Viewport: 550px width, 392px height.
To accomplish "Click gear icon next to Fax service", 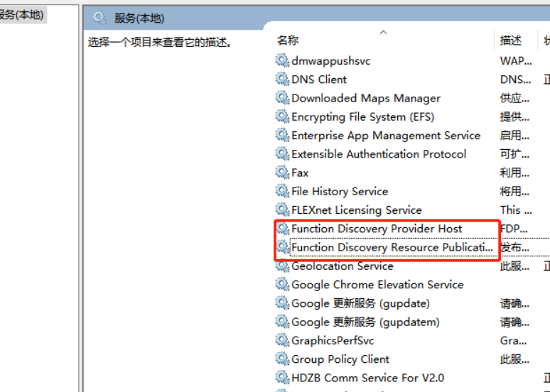I will coord(282,173).
